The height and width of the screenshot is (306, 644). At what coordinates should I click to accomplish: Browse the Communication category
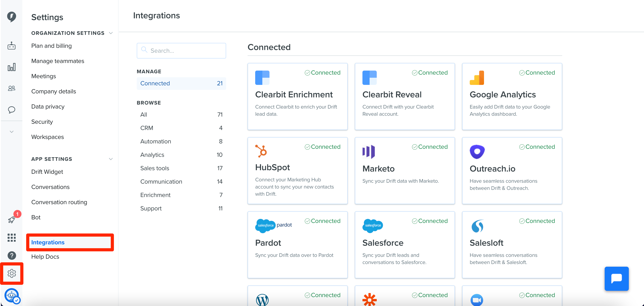181,182
